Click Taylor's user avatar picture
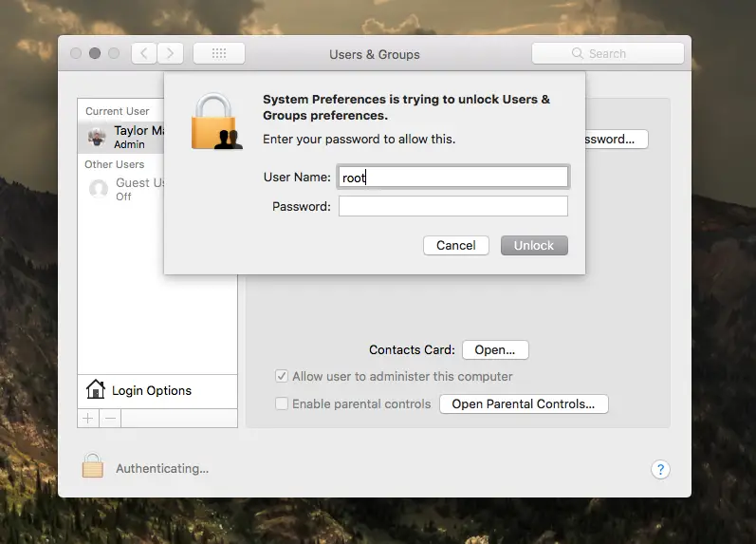 [x=97, y=137]
